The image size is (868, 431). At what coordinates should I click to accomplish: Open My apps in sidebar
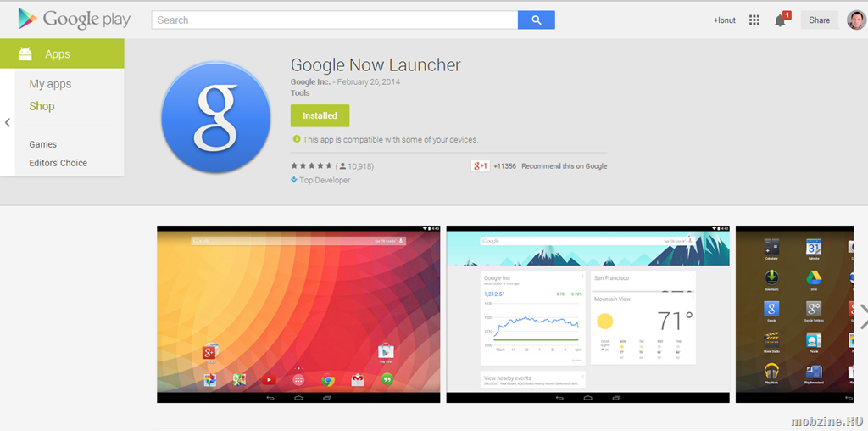pyautogui.click(x=50, y=84)
